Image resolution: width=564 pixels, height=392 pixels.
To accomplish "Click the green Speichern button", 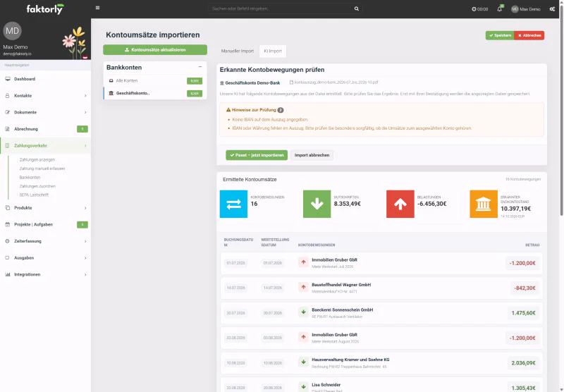I will pos(500,35).
